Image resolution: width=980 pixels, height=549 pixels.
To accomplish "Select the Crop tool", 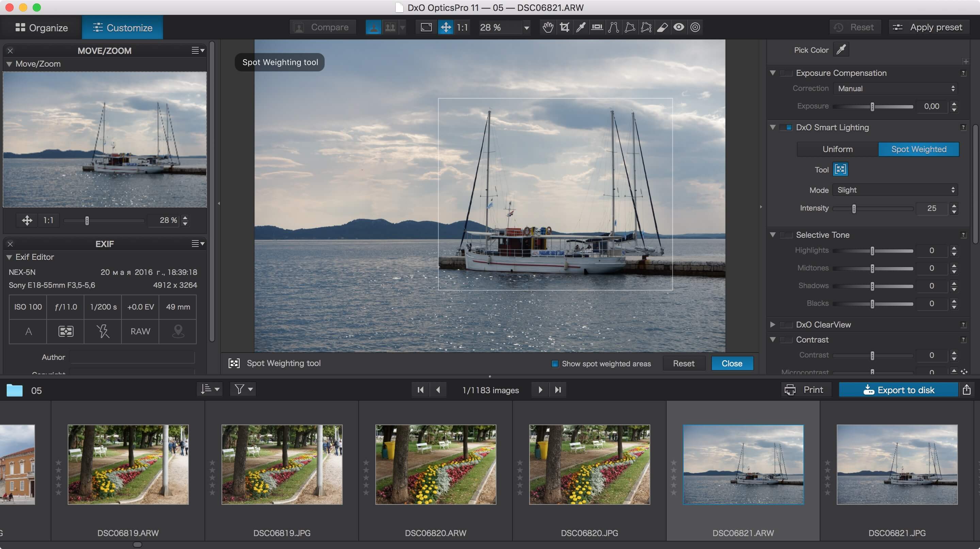I will [x=565, y=27].
